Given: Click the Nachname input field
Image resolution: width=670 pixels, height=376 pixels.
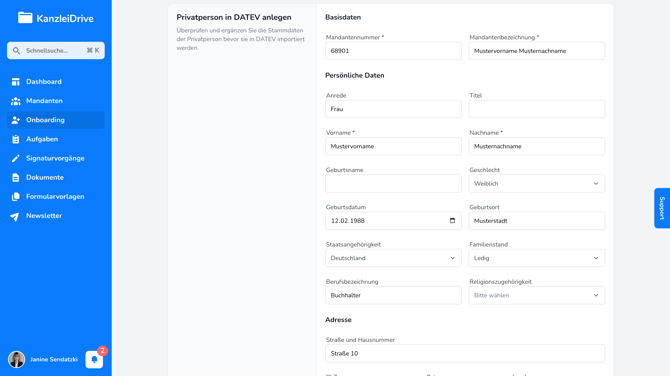Looking at the screenshot, I should tap(537, 146).
